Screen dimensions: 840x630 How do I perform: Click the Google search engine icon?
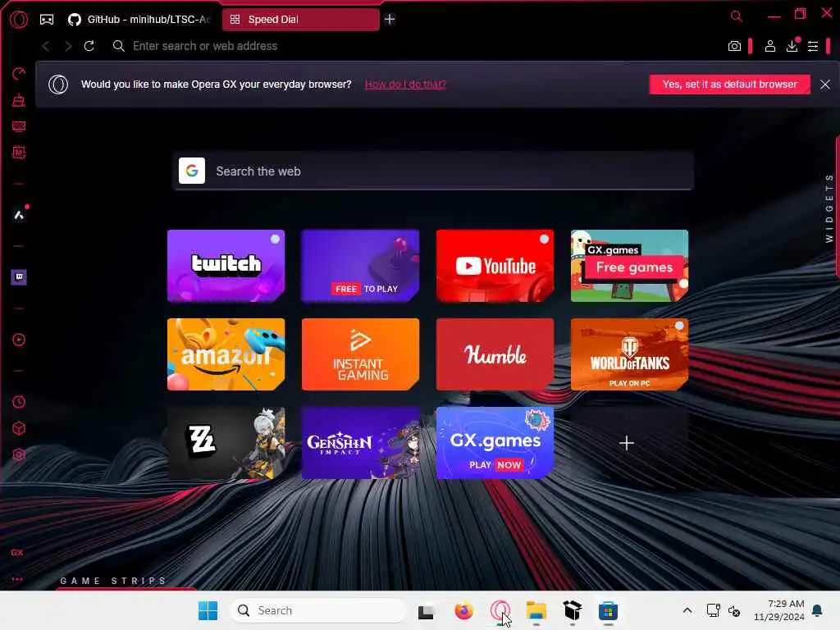[x=192, y=171]
